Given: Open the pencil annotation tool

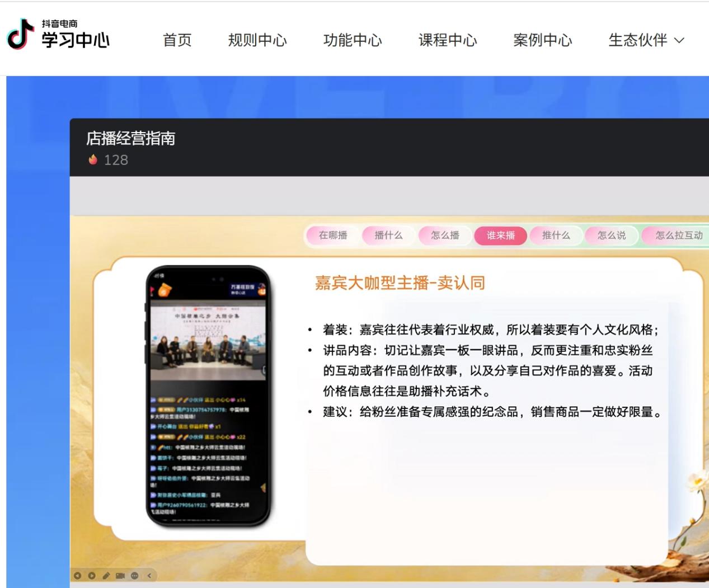Looking at the screenshot, I should [x=106, y=575].
